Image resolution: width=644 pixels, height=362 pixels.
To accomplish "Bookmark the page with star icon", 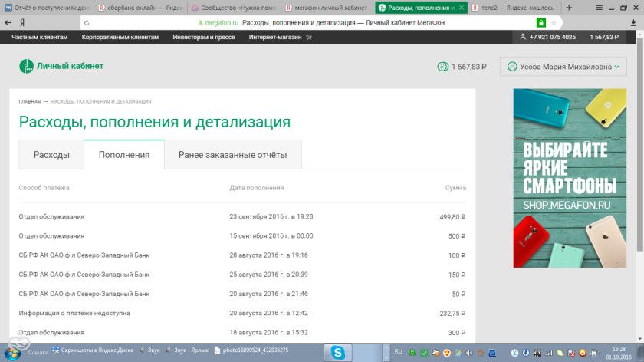I will coord(554,23).
